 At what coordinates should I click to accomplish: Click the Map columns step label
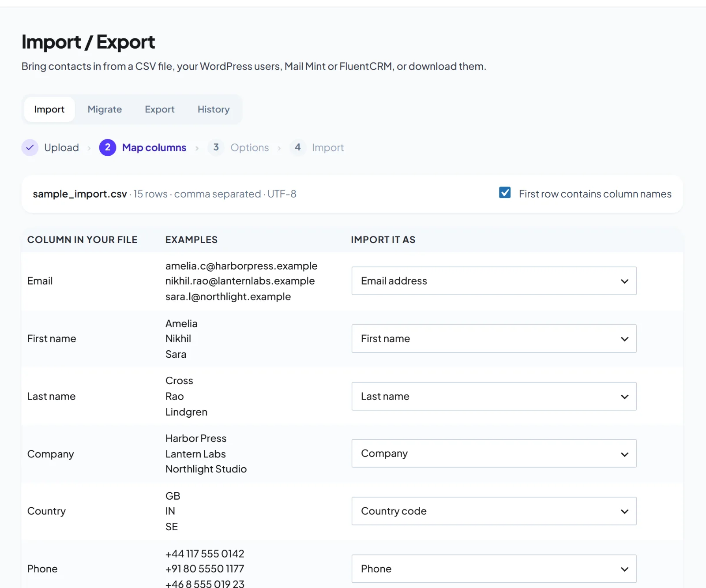click(x=154, y=148)
